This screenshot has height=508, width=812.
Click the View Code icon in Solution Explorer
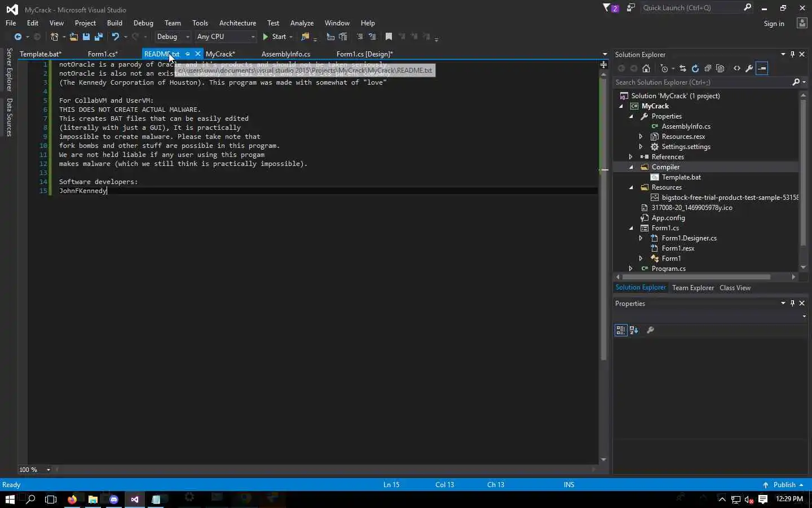737,68
